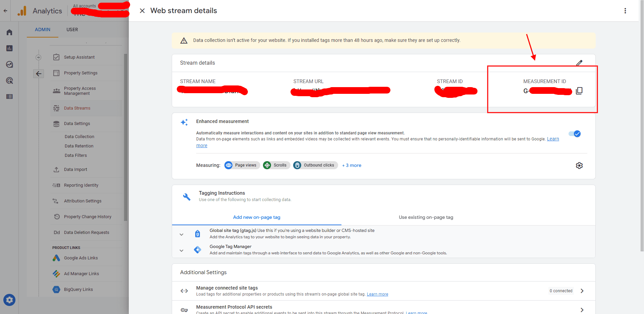This screenshot has height=314, width=644.
Task: Open Data Collection settings
Action: coord(79,137)
